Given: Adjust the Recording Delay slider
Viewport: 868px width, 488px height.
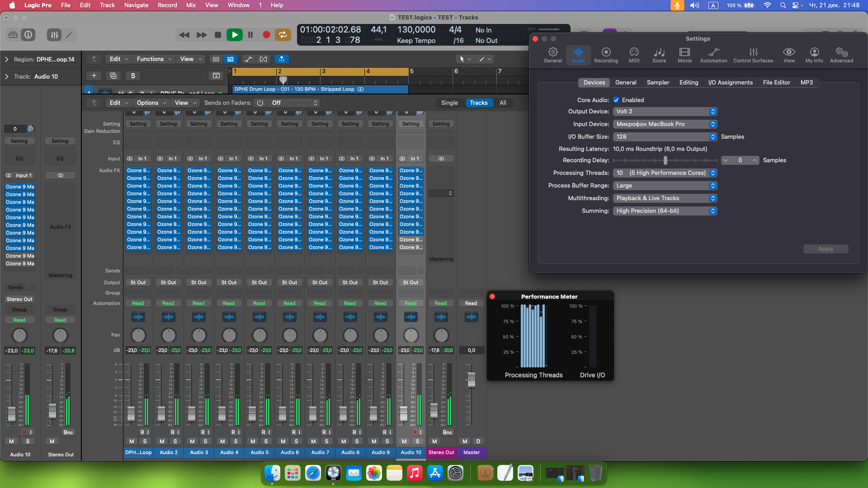Looking at the screenshot, I should click(665, 160).
